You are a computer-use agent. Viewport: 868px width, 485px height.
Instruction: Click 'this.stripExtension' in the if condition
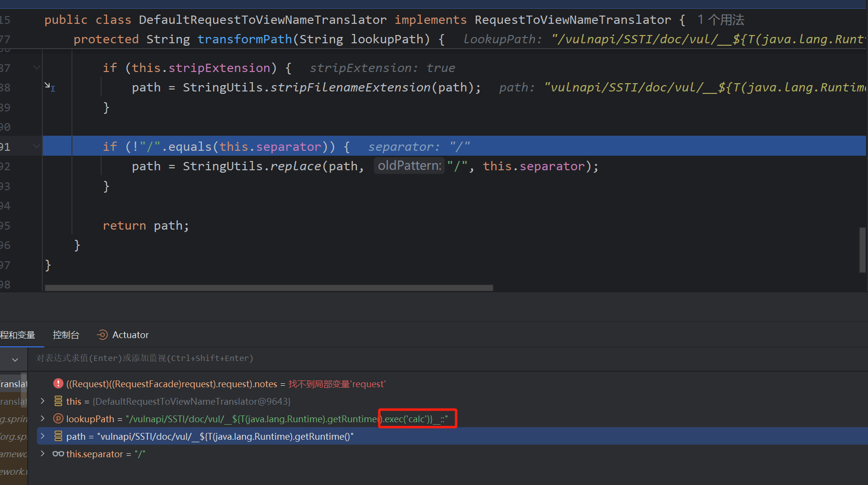[x=201, y=68]
